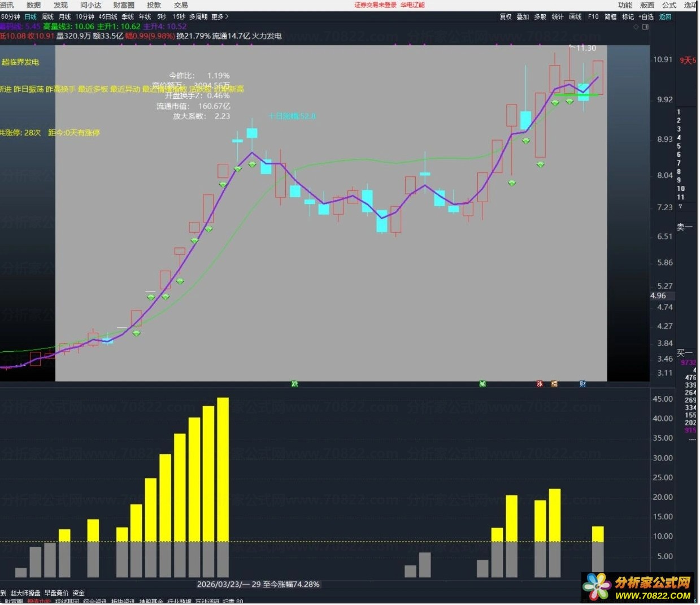Click the 4.96 price marker on the axis
This screenshot has width=700, height=605.
(658, 296)
